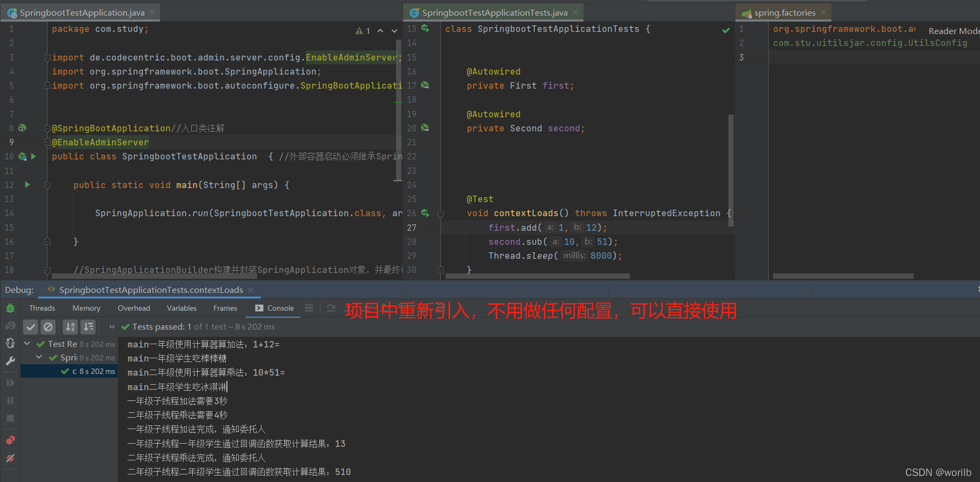The height and width of the screenshot is (482, 980).
Task: Open View Breakpoints red circles icon
Action: click(x=10, y=440)
